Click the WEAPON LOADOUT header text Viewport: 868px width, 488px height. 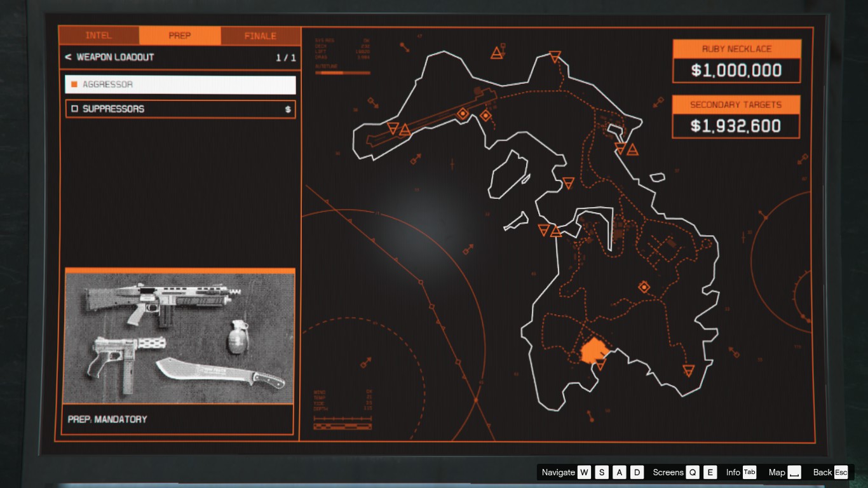(x=115, y=57)
